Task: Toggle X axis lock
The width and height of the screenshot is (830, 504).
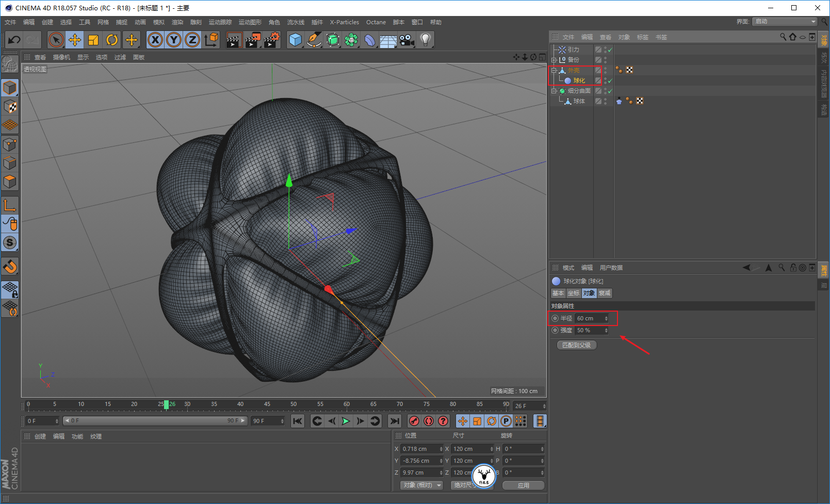Action: pyautogui.click(x=155, y=40)
